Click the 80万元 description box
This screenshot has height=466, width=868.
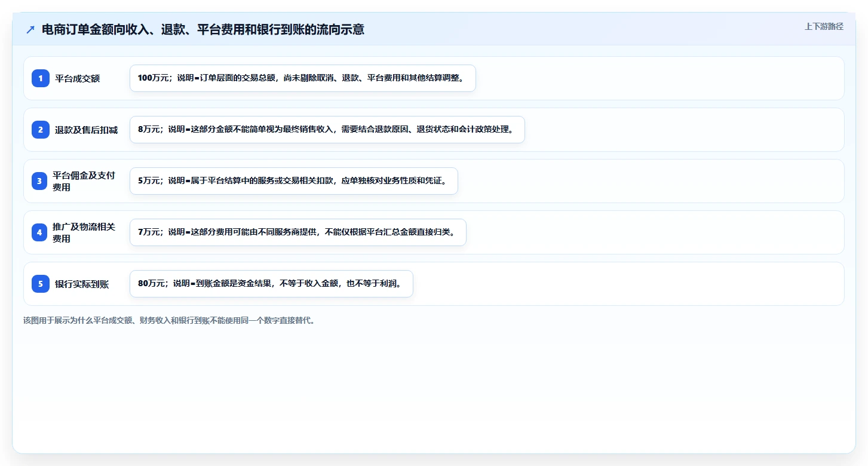271,284
